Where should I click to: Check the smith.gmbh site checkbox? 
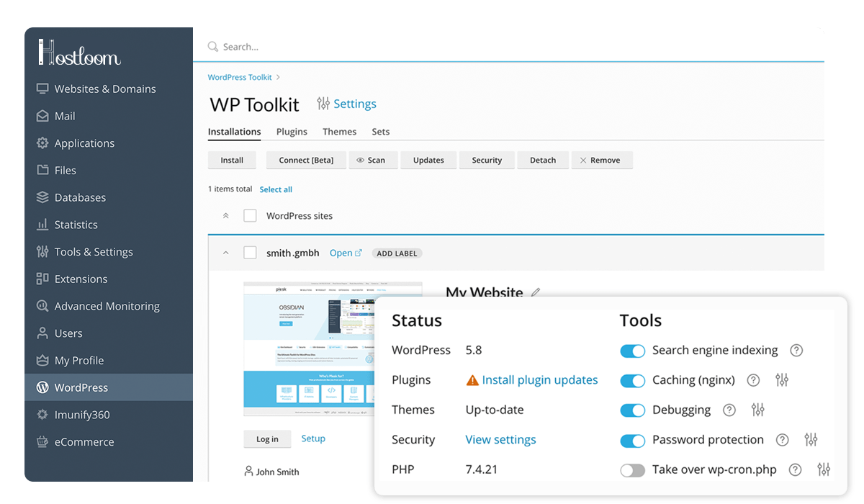pyautogui.click(x=250, y=253)
